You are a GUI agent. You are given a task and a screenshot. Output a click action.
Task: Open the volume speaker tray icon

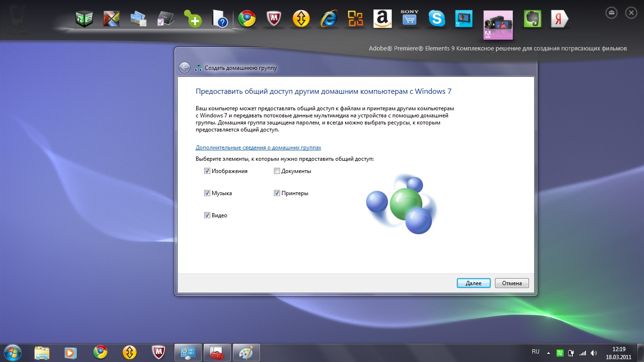click(x=594, y=353)
